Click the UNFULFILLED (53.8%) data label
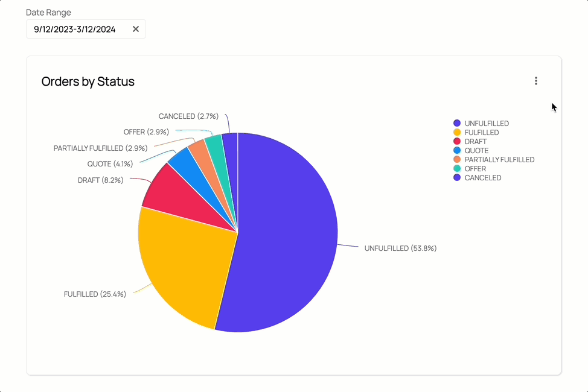Screen dimensions: 588x392 tap(400, 248)
